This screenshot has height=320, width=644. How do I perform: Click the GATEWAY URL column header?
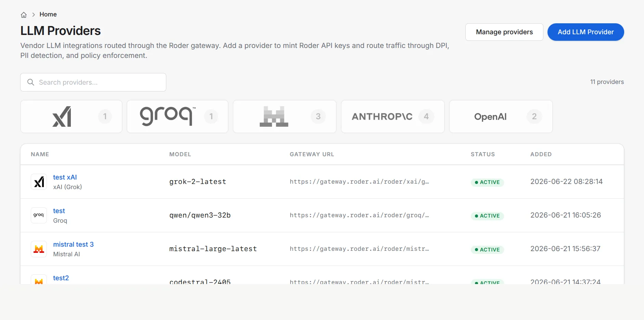[312, 154]
